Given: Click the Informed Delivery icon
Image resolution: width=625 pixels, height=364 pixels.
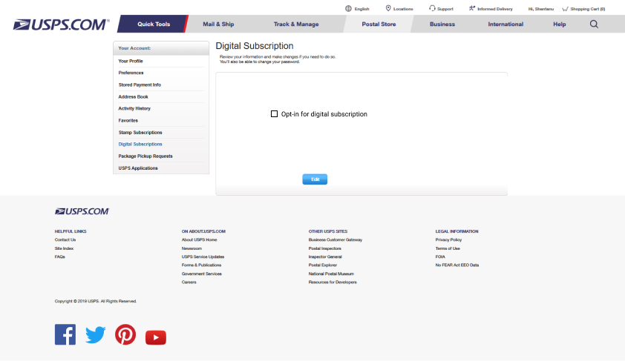Looking at the screenshot, I should click(472, 8).
